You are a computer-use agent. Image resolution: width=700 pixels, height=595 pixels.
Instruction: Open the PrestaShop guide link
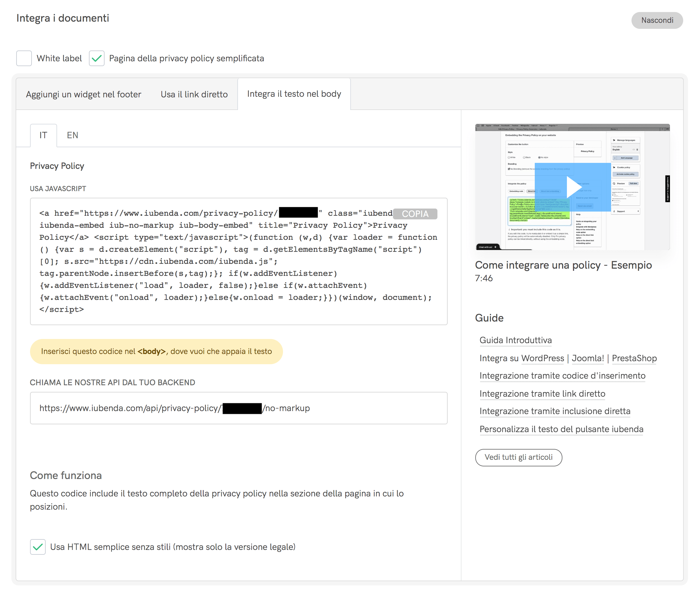[634, 358]
